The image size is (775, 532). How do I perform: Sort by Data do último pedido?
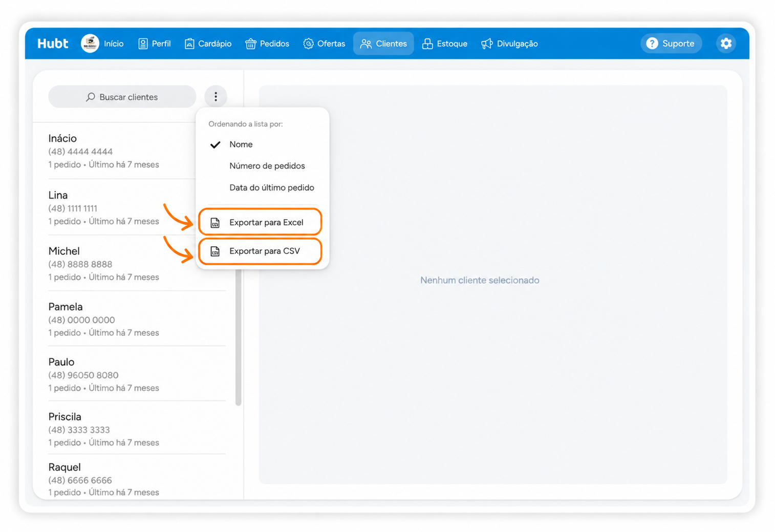click(262, 187)
